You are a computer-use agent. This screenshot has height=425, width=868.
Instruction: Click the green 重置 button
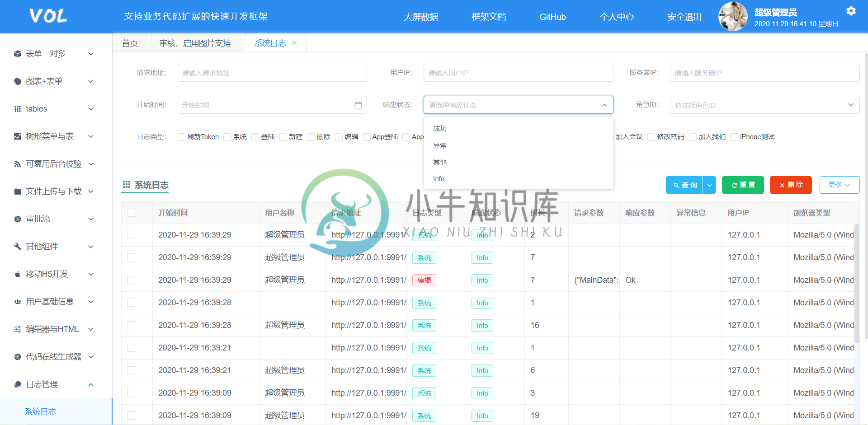[x=743, y=185]
